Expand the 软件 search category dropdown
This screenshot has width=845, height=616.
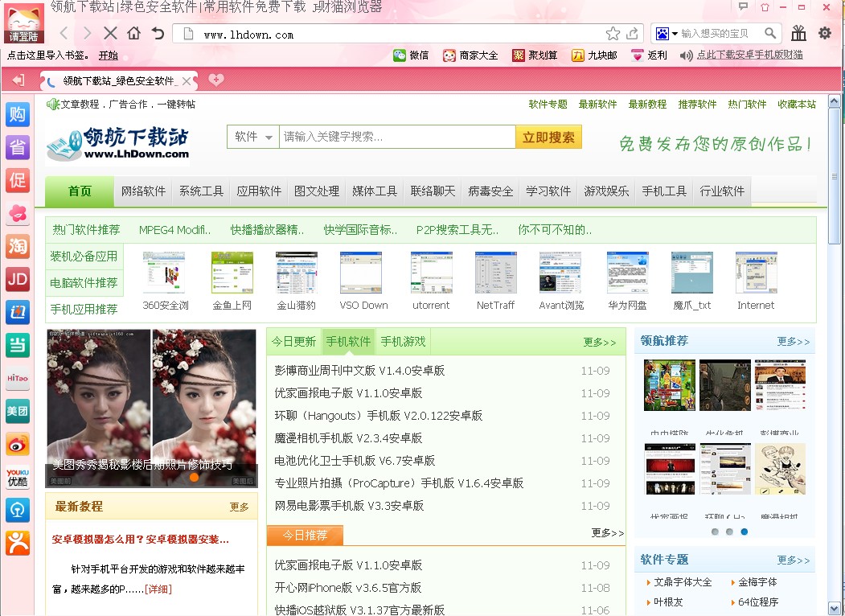(x=253, y=138)
